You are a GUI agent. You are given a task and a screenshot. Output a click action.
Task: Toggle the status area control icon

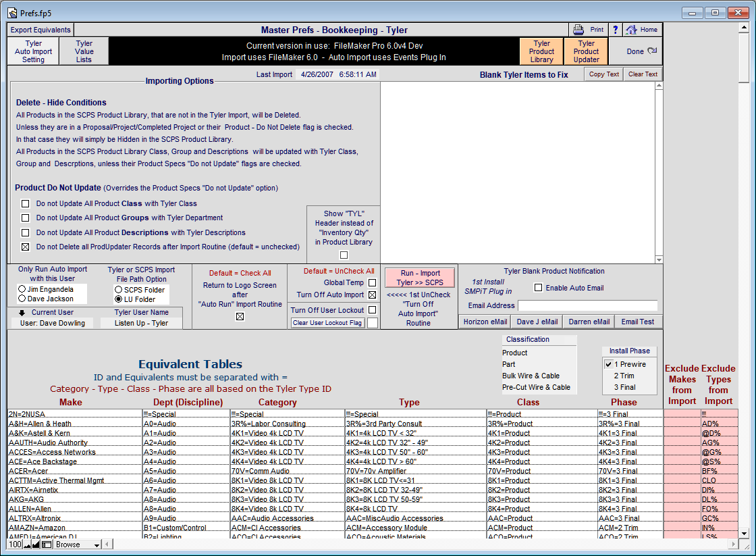(x=47, y=545)
